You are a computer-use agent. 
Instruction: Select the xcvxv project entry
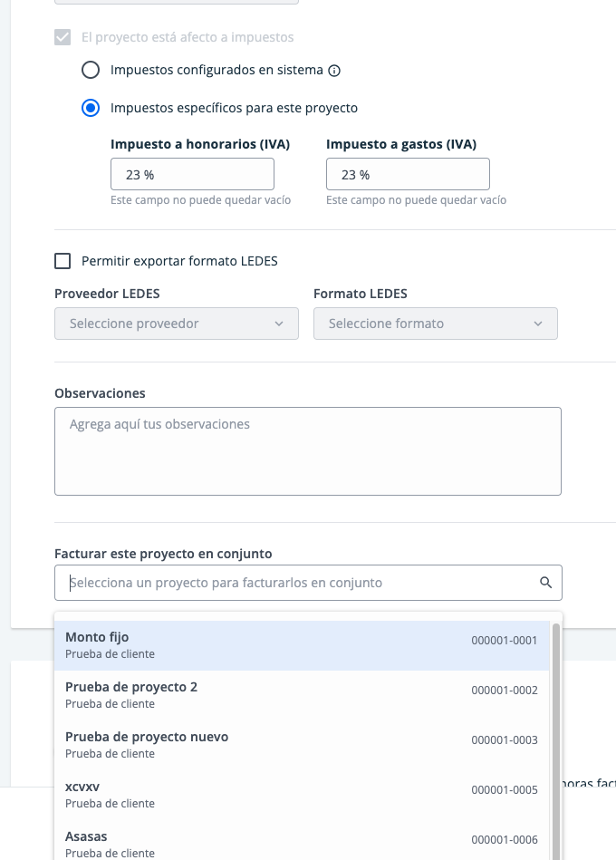click(302, 796)
